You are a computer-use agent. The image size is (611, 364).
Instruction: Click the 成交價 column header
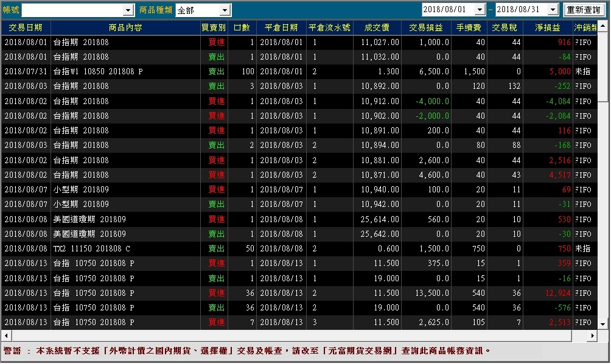point(377,27)
